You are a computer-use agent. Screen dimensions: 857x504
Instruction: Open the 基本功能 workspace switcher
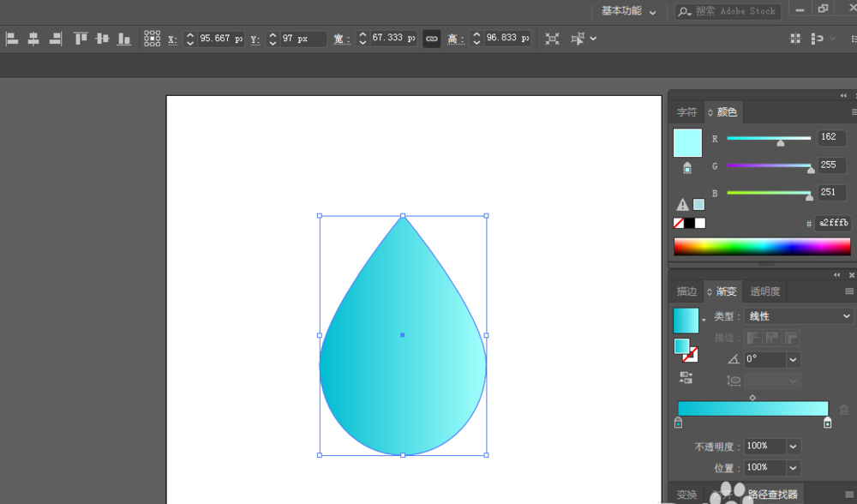coord(628,11)
